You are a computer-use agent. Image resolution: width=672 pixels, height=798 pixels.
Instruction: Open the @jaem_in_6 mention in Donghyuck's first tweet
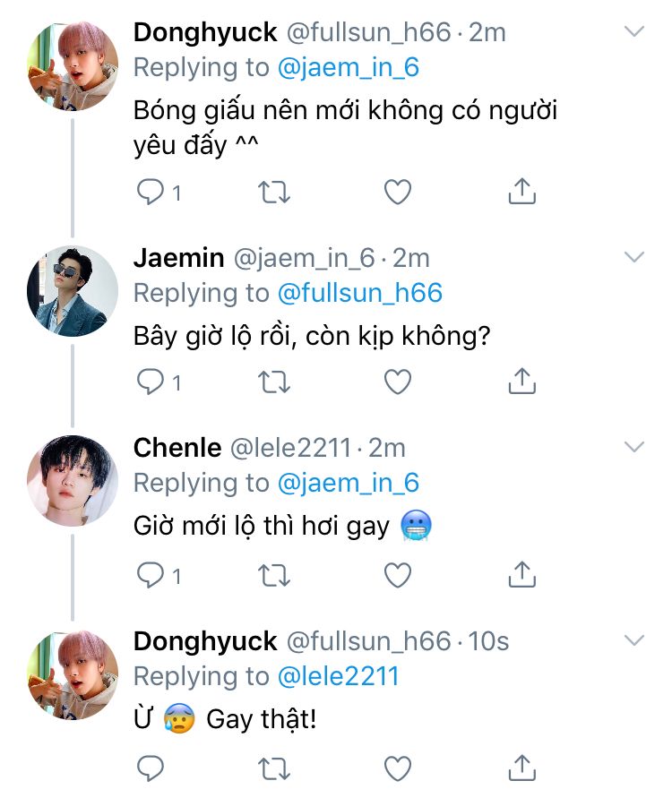tap(348, 68)
